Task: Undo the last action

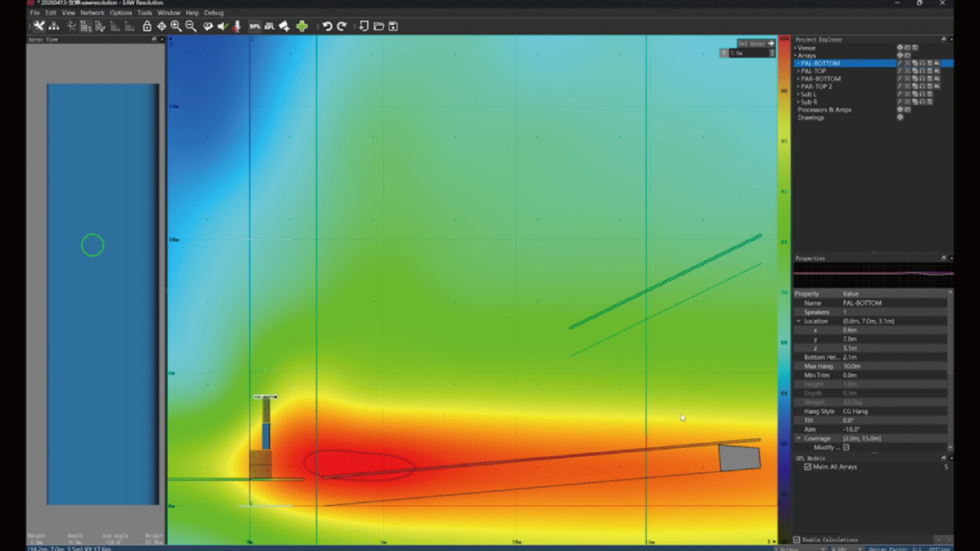Action: [327, 26]
